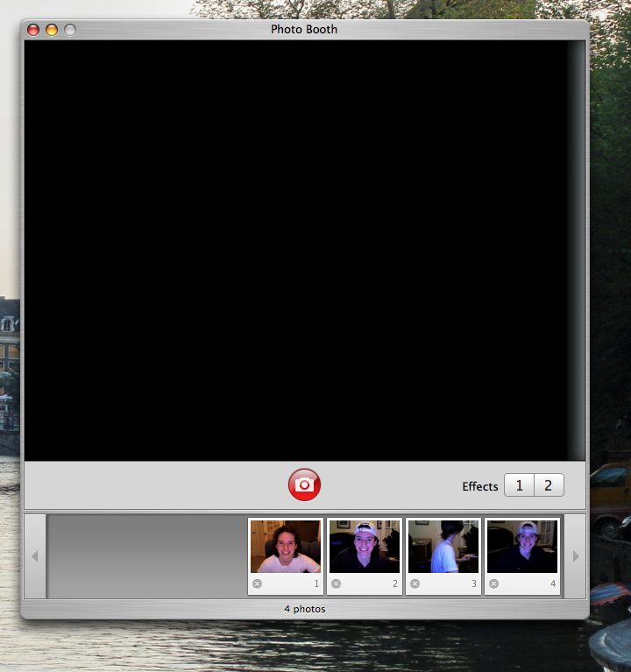Screen dimensions: 631x672
Task: Click the '4 photos' status text
Action: click(x=305, y=609)
